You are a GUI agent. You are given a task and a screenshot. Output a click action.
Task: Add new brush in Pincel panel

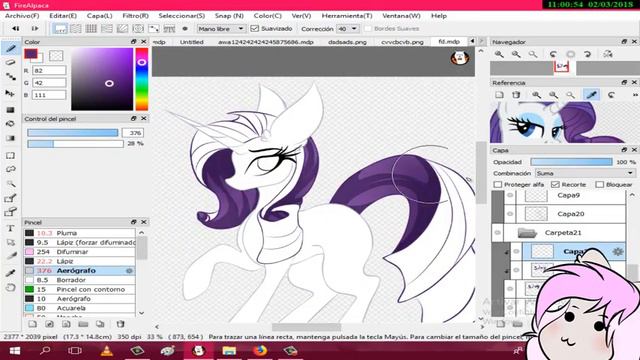(x=32, y=324)
